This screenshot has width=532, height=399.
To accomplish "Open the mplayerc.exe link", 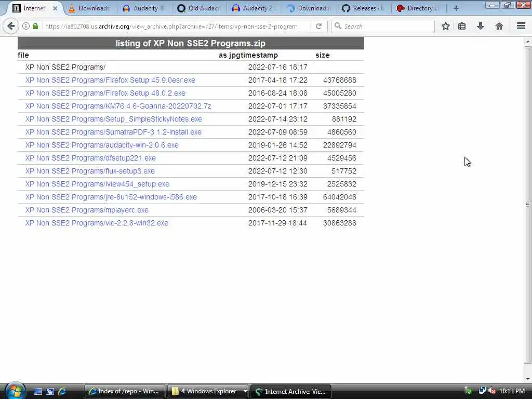I will pos(87,210).
